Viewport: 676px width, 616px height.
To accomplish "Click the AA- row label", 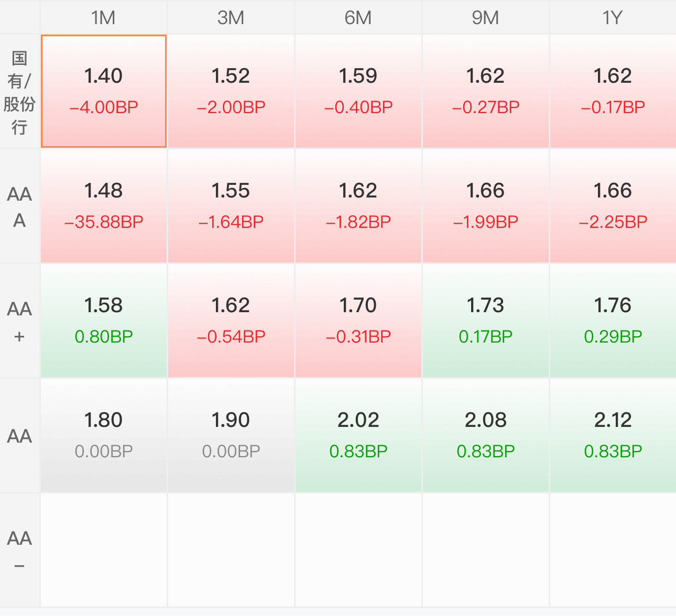I will 19,551.
